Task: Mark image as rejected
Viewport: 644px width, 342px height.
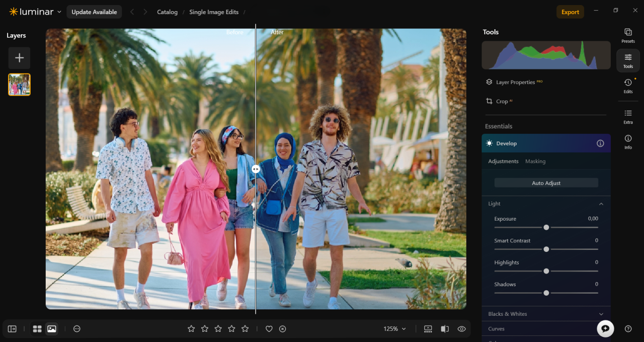Action: pyautogui.click(x=283, y=329)
